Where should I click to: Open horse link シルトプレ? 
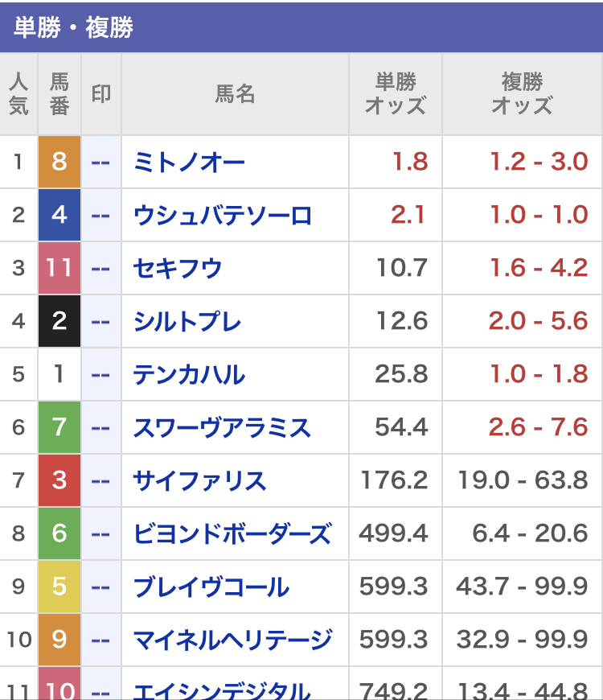(187, 321)
